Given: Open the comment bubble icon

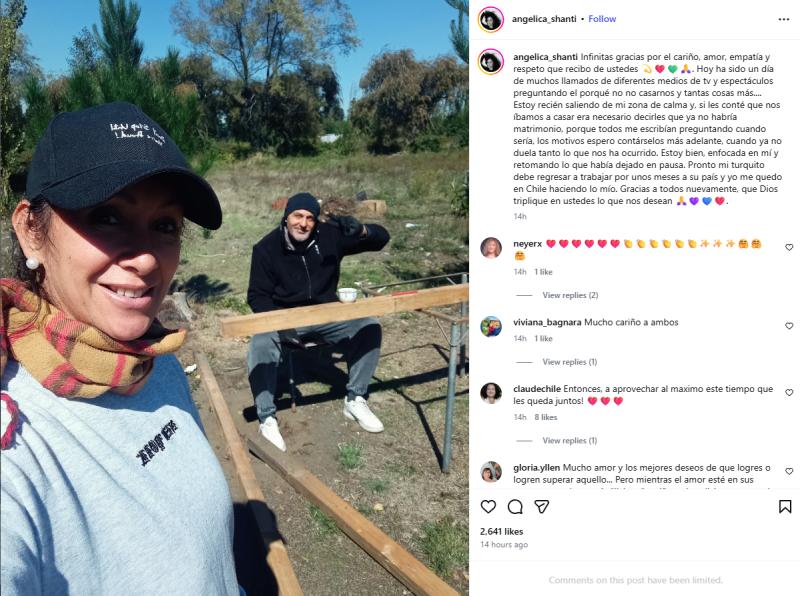Looking at the screenshot, I should click(515, 506).
